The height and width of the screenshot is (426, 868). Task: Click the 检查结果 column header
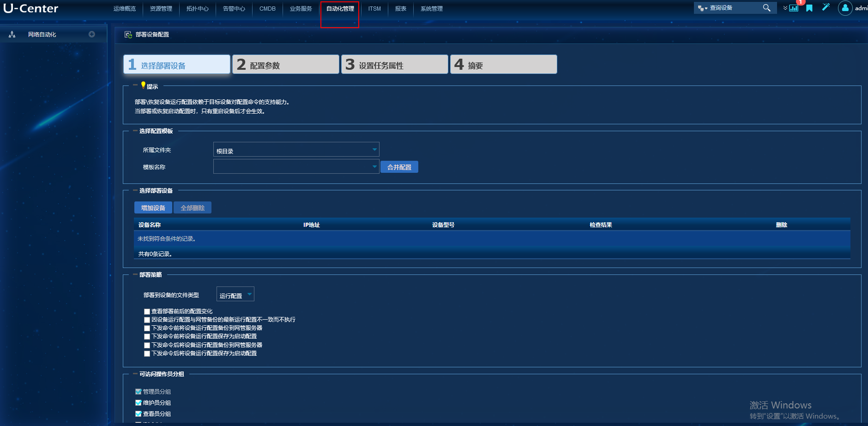601,225
